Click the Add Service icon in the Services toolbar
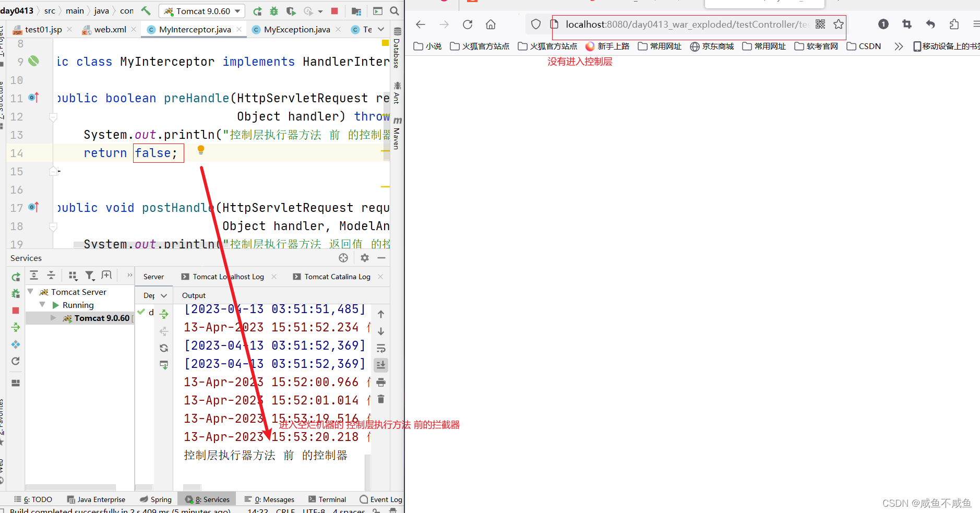980x513 pixels. tap(106, 275)
